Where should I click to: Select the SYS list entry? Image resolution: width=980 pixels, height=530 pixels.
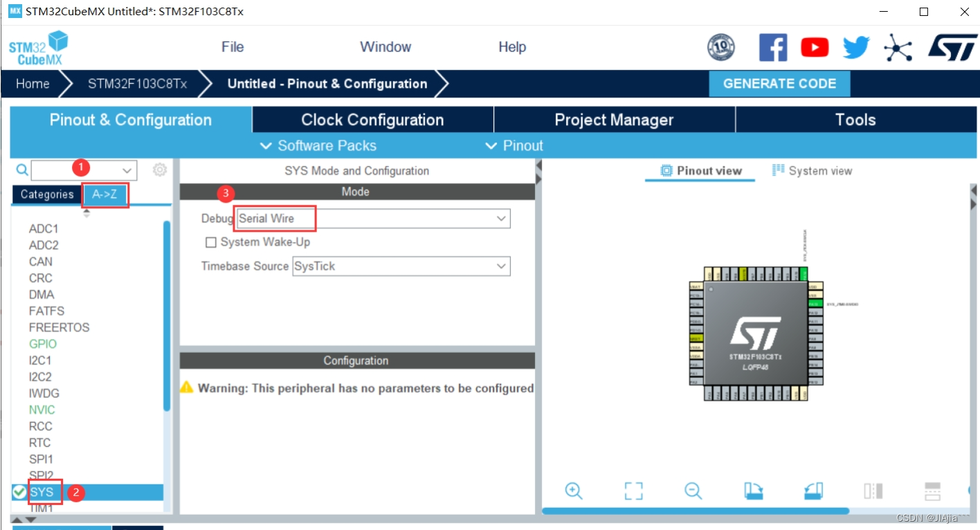click(87, 492)
